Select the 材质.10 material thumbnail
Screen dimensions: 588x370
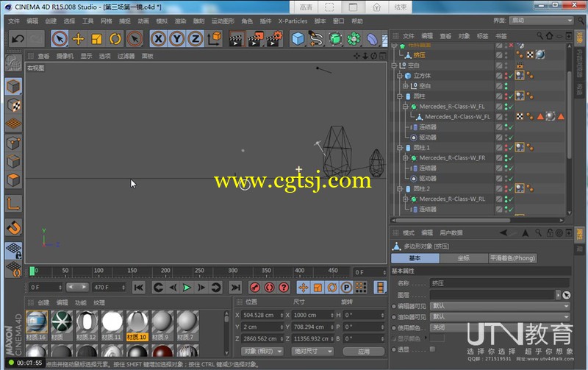tap(137, 323)
